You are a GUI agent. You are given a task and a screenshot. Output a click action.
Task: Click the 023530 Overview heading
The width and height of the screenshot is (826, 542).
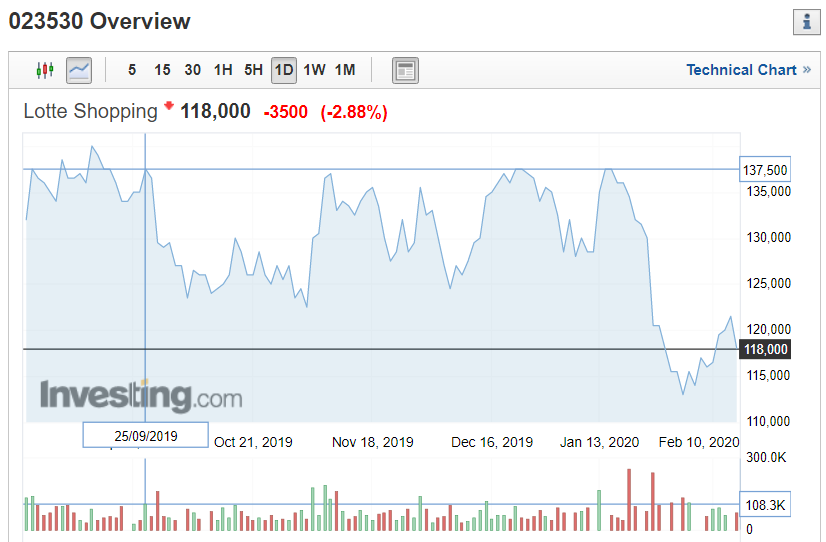click(100, 22)
